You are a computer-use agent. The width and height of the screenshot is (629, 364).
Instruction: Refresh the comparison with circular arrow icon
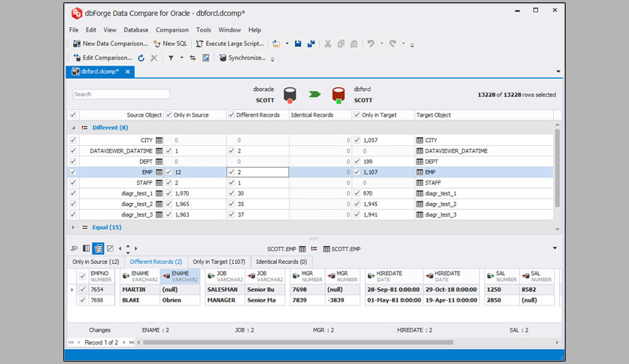(x=141, y=58)
